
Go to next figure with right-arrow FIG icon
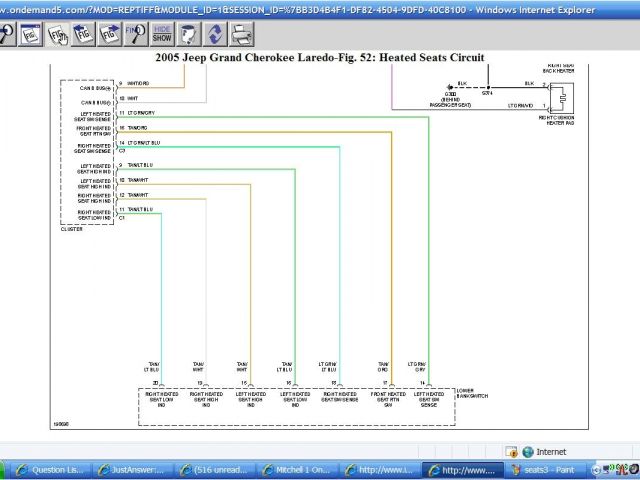click(109, 34)
